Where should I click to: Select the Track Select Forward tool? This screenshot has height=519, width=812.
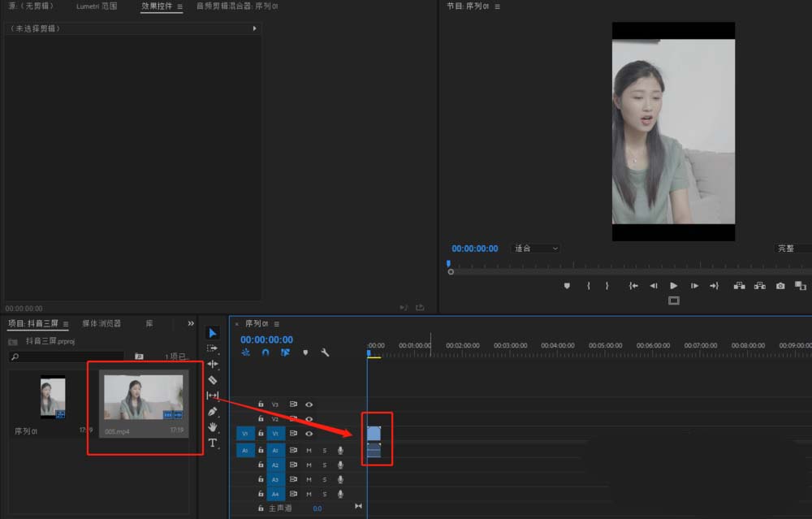(x=213, y=348)
